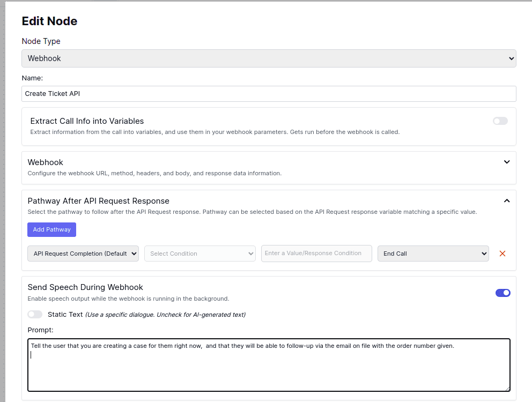Delete the pathway with the red X

[503, 254]
